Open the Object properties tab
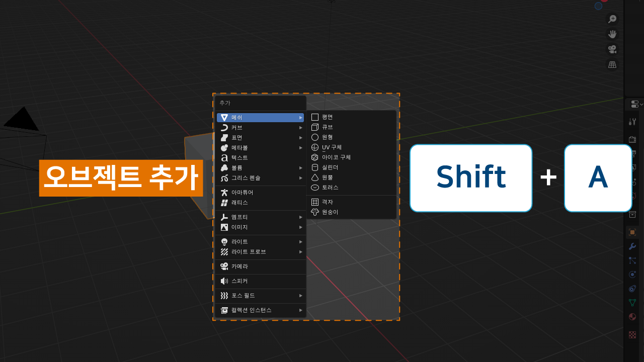This screenshot has width=644, height=362. pos(632,232)
